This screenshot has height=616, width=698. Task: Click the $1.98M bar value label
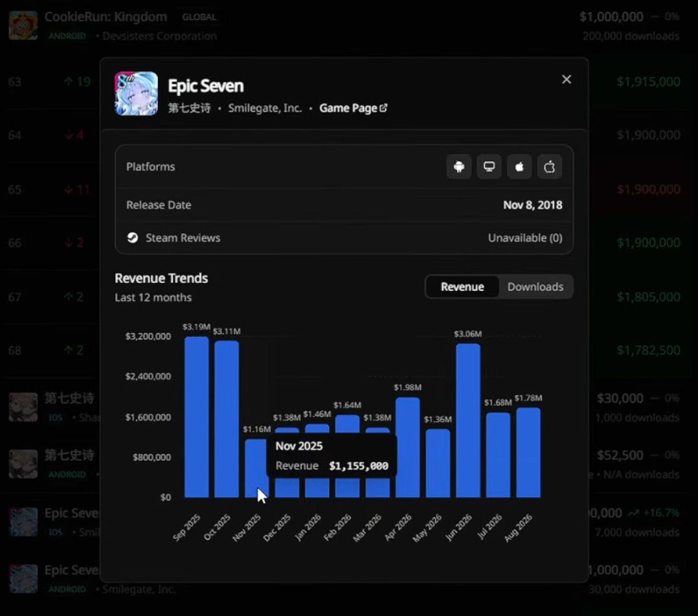coord(408,387)
